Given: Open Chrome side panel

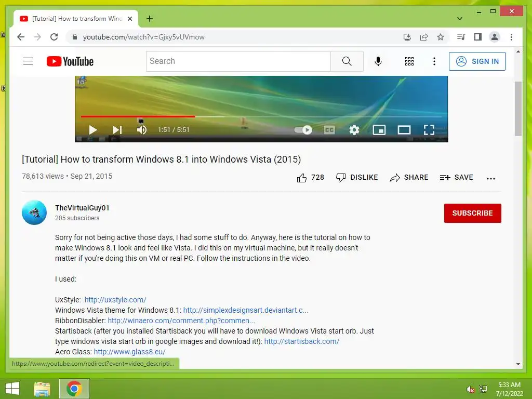Looking at the screenshot, I should [478, 37].
